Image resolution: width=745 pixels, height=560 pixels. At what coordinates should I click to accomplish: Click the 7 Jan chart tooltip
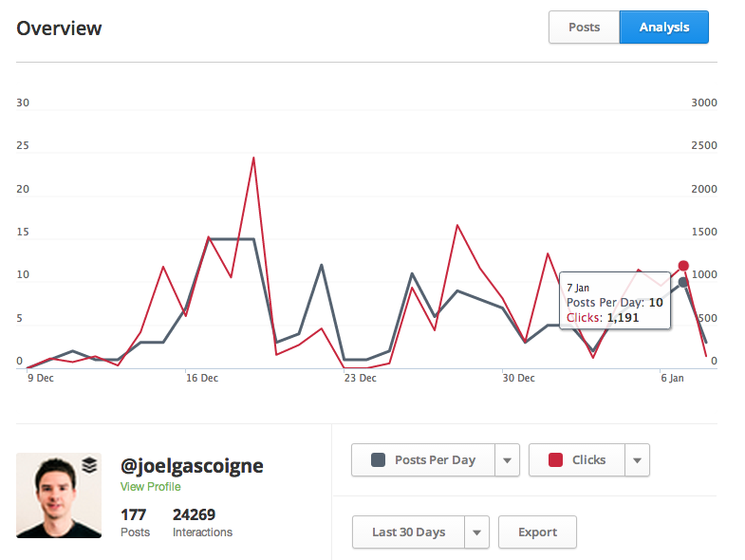pyautogui.click(x=615, y=301)
